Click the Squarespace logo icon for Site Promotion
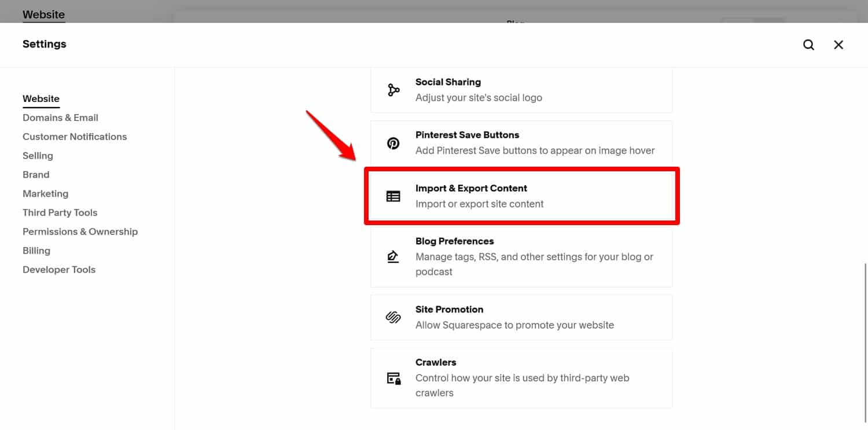Viewport: 868px width, 430px height. pos(393,317)
